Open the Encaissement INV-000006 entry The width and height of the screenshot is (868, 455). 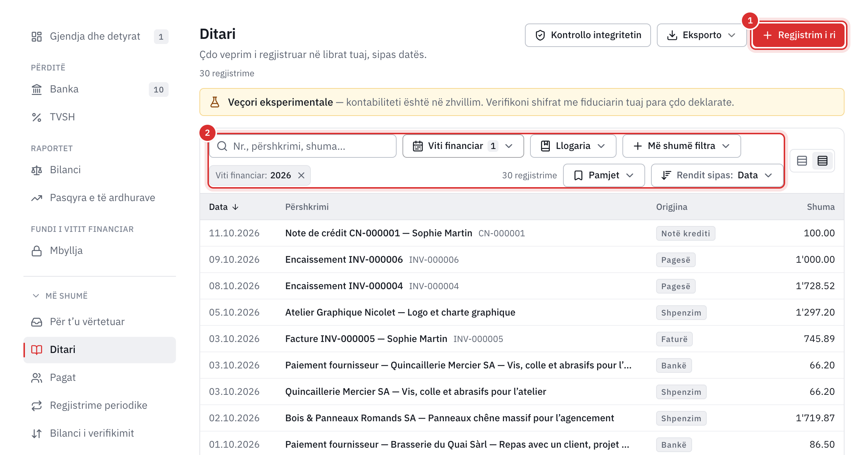522,259
